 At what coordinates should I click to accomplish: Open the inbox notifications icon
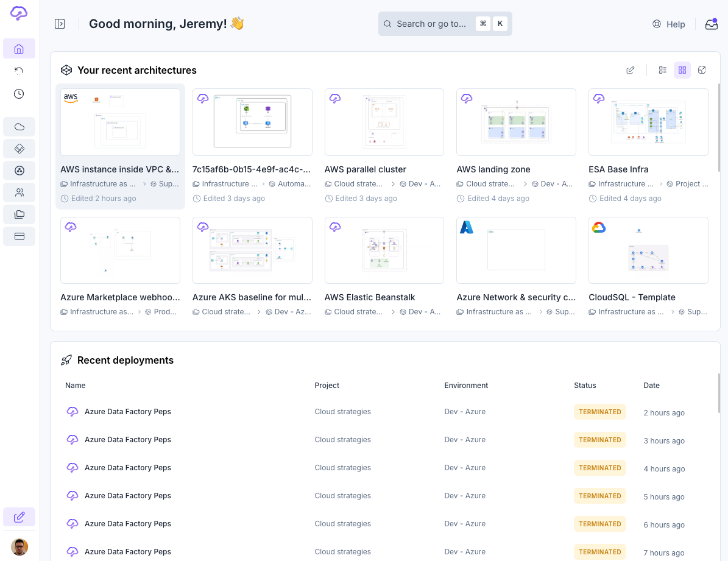tap(711, 24)
